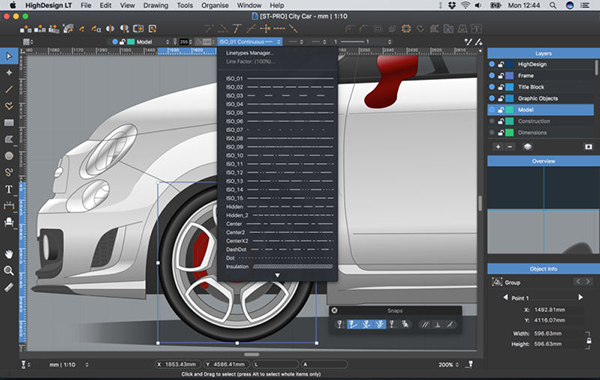The image size is (600, 380).
Task: Click the orange rounded-square outline icon
Action: (406, 29)
